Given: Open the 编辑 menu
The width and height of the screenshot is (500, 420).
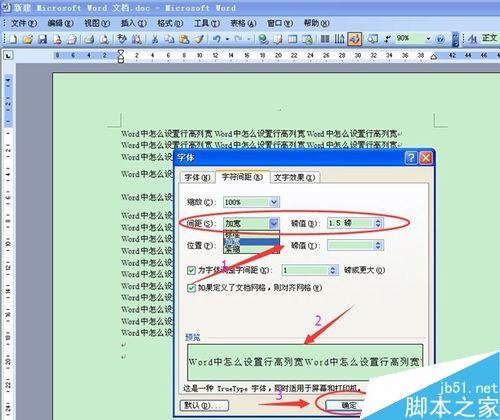Looking at the screenshot, I should pyautogui.click(x=60, y=23).
